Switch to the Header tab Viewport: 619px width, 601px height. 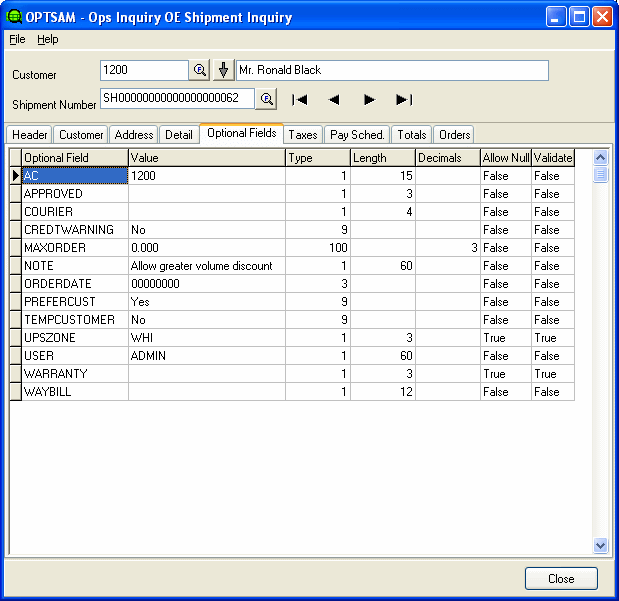click(30, 135)
